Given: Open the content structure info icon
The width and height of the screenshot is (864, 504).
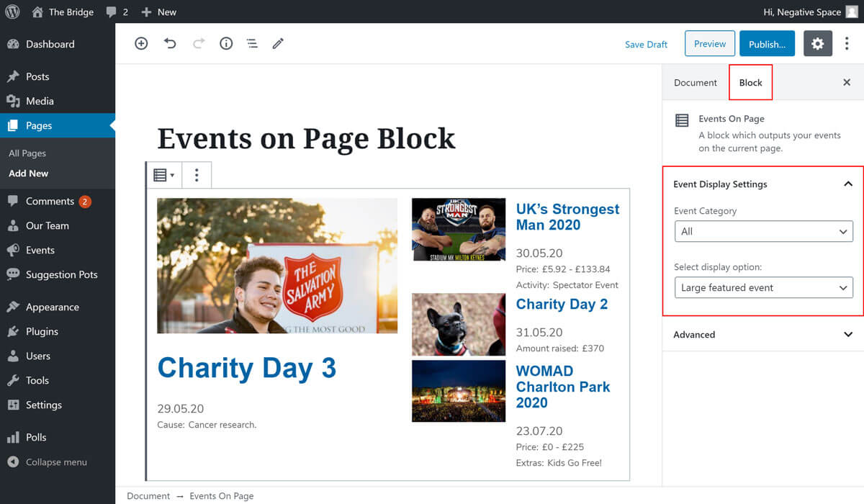Looking at the screenshot, I should 226,44.
